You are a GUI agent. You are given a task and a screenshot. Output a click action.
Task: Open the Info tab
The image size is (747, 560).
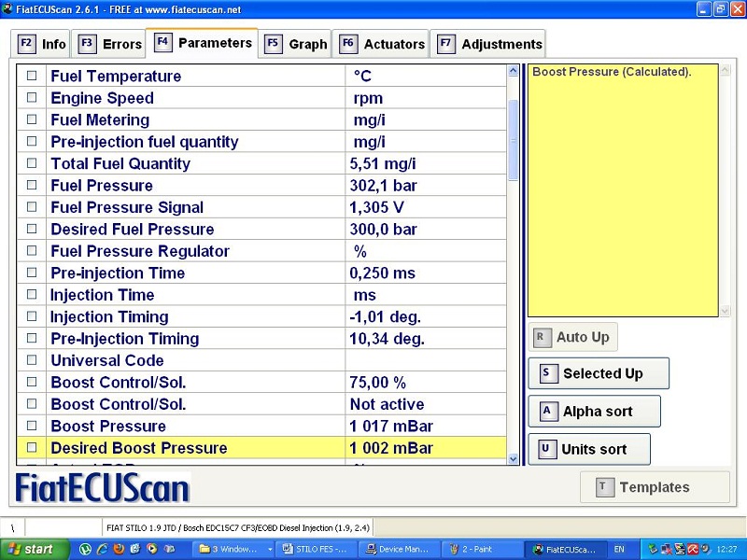pos(43,44)
